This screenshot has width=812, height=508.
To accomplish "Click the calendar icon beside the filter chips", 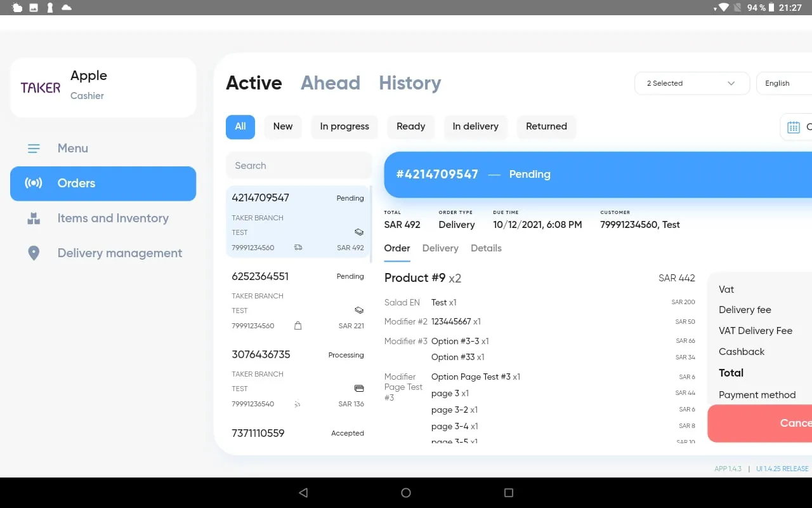I will (794, 127).
